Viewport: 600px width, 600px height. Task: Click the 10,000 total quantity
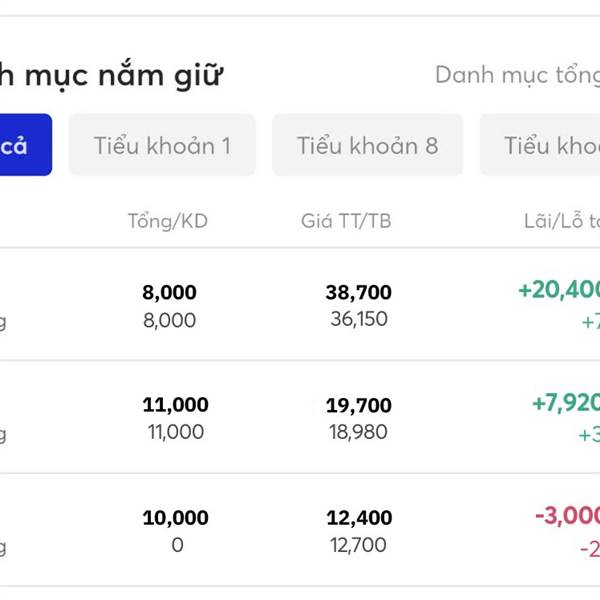click(x=175, y=517)
